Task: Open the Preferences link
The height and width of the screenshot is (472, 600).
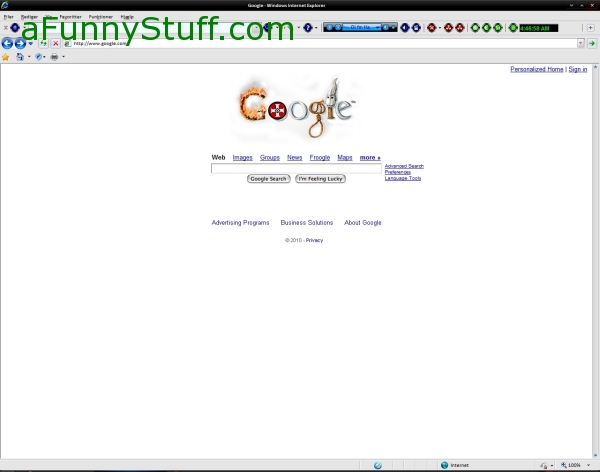Action: [398, 172]
